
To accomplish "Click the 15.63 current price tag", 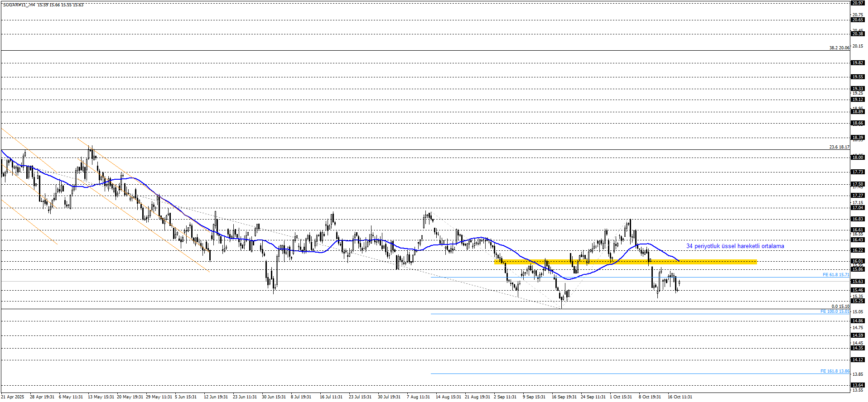I will click(858, 282).
